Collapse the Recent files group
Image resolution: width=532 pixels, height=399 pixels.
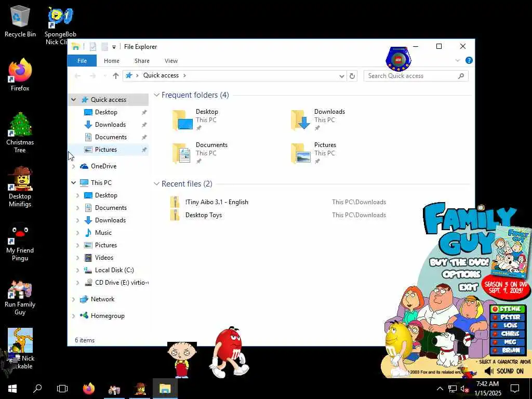point(156,183)
